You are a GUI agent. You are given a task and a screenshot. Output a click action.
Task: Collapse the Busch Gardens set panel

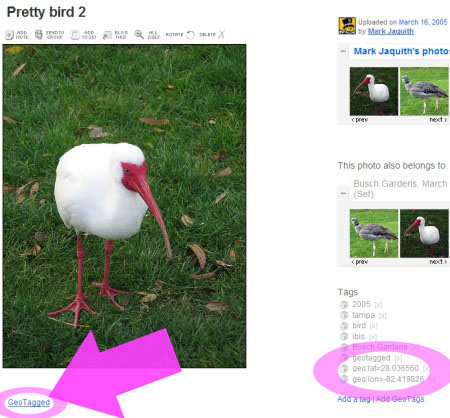(343, 193)
